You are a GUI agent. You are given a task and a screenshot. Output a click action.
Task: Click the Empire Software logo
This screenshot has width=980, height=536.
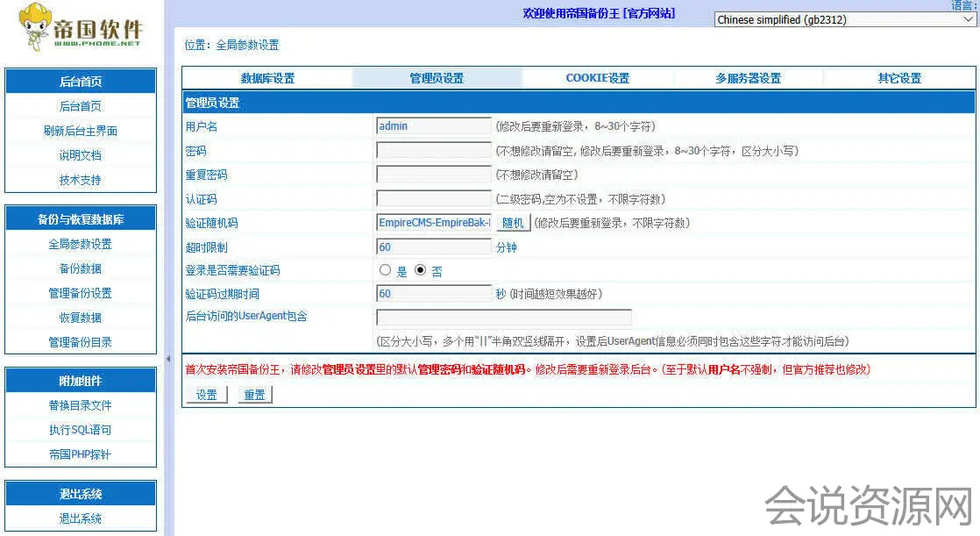79,29
